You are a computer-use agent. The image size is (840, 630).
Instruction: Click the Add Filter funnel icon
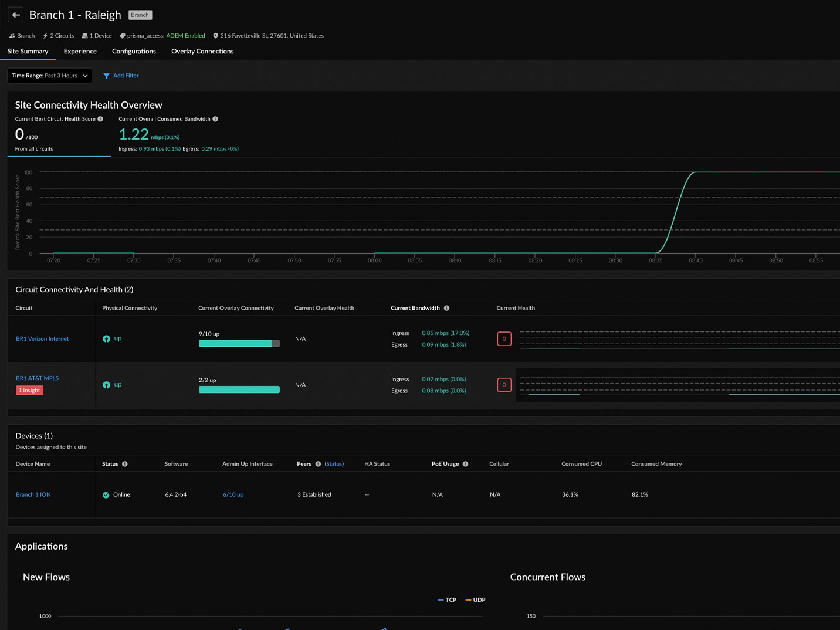click(106, 76)
